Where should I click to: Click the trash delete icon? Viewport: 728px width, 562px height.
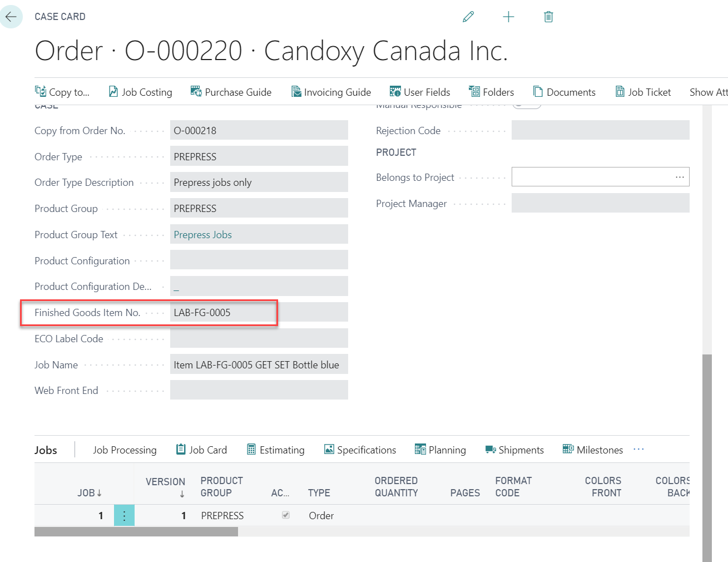pos(548,17)
